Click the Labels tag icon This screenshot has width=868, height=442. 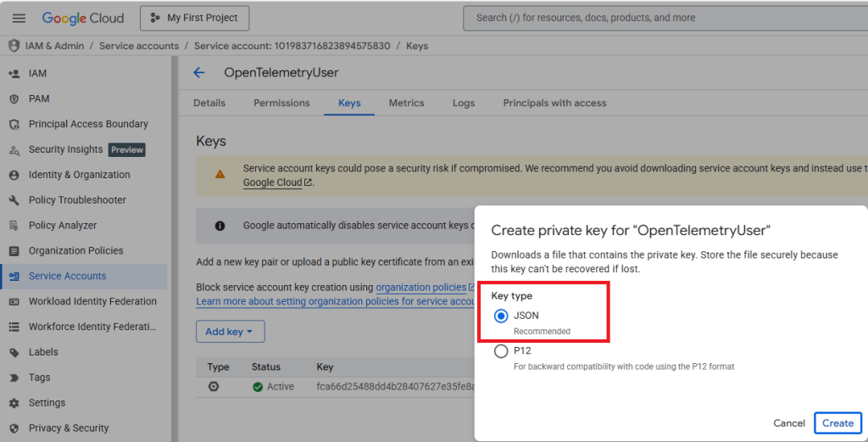[14, 352]
